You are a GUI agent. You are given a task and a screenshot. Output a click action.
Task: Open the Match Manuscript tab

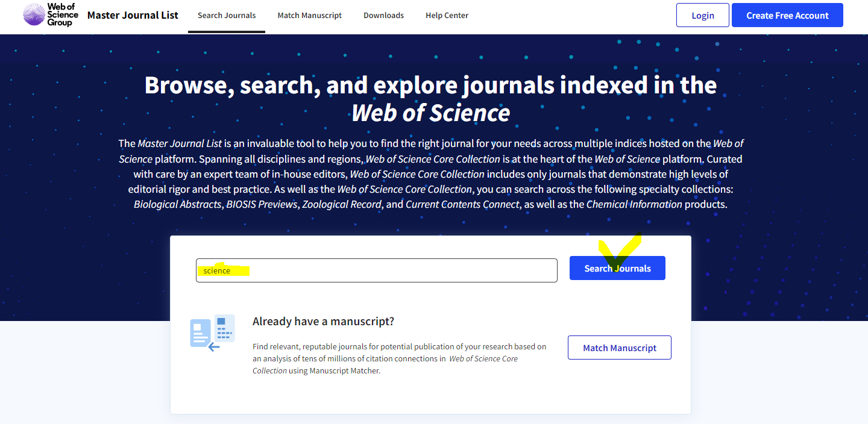pos(310,16)
